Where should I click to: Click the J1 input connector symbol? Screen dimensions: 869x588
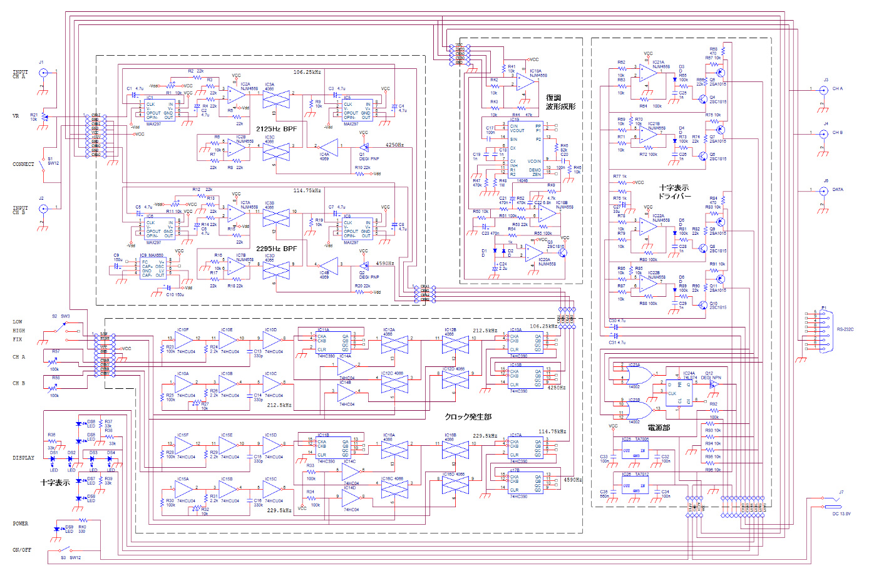[x=43, y=72]
